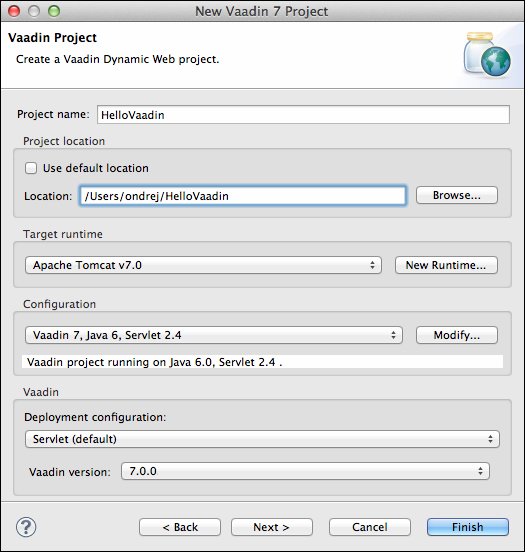Click the Vaadin web project jar icon

click(x=488, y=55)
